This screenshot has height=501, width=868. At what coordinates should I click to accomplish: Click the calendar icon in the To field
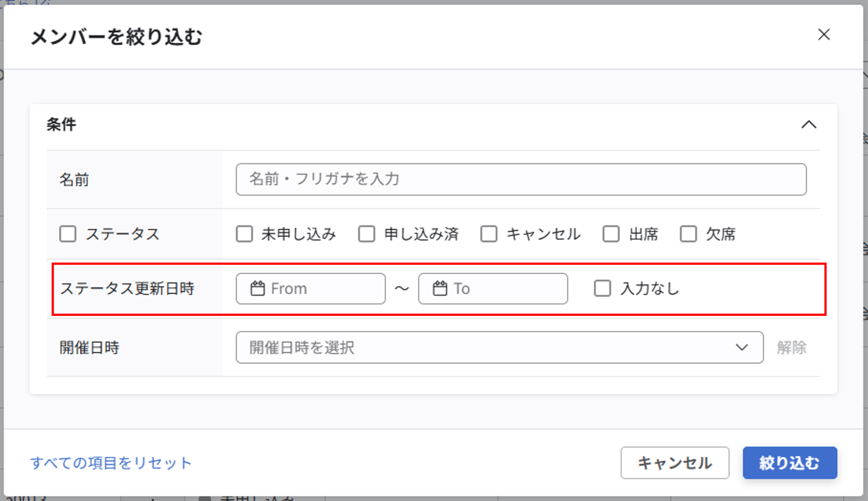pyautogui.click(x=440, y=288)
